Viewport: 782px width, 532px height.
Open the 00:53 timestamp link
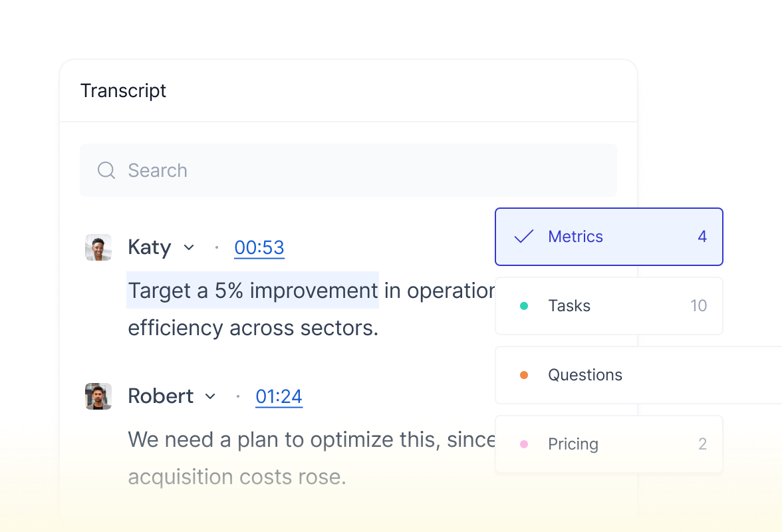click(x=259, y=247)
